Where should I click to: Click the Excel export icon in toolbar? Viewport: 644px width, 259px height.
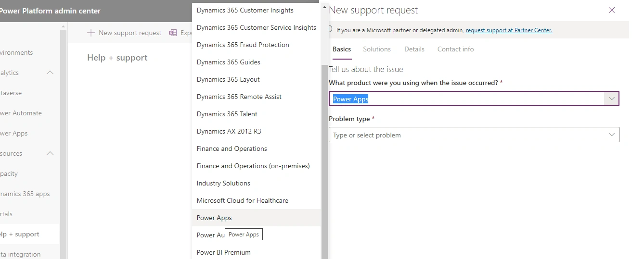point(173,33)
